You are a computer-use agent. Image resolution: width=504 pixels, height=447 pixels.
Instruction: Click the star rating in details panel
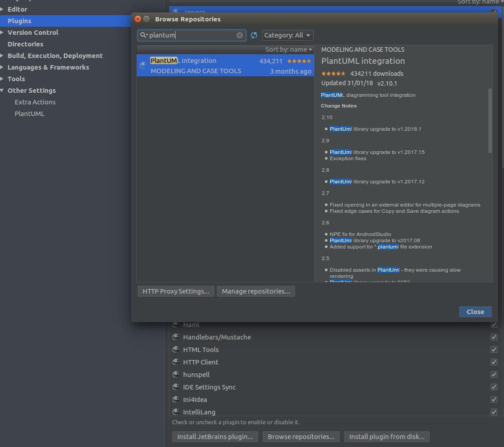(333, 73)
